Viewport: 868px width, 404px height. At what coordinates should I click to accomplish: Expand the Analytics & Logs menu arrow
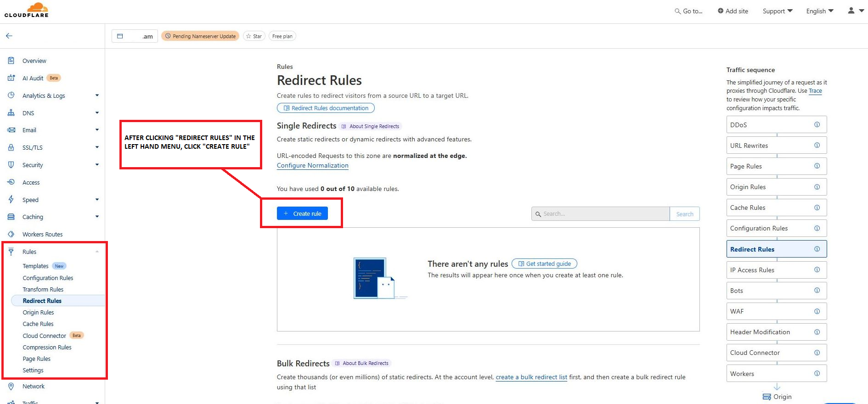97,95
